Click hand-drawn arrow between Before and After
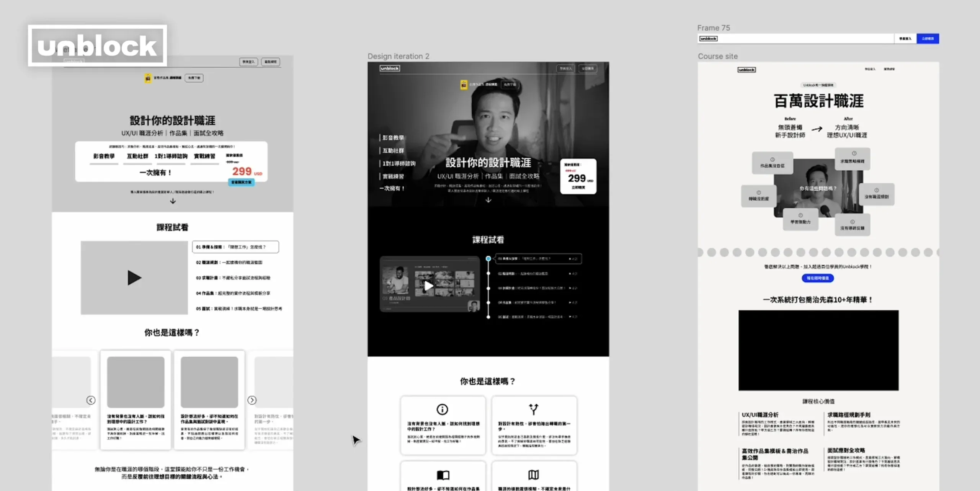Viewport: 980px width, 491px height. [x=817, y=129]
